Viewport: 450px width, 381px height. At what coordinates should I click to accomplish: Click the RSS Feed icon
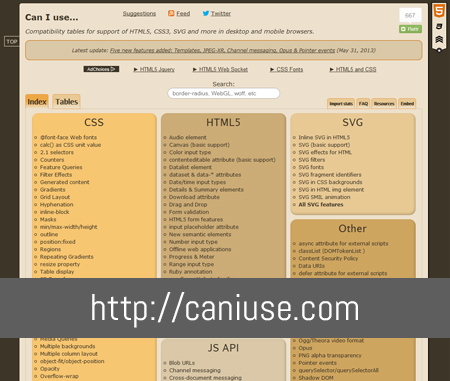tap(171, 13)
